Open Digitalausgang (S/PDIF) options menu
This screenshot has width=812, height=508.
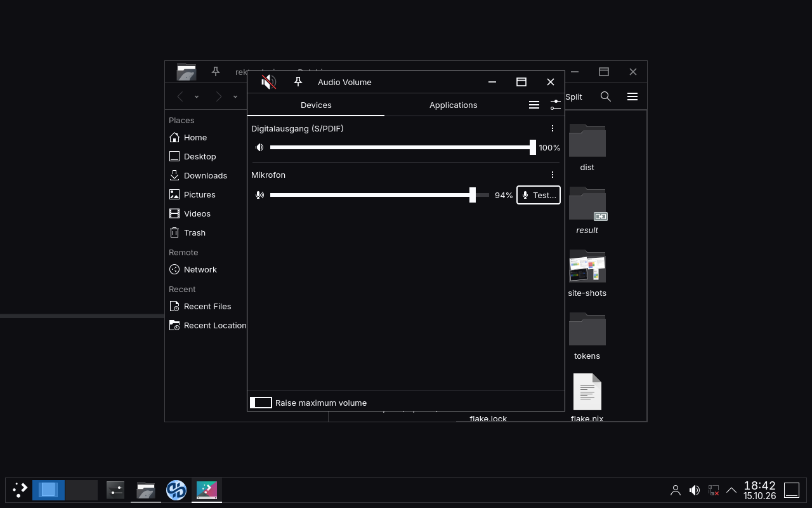(x=553, y=128)
